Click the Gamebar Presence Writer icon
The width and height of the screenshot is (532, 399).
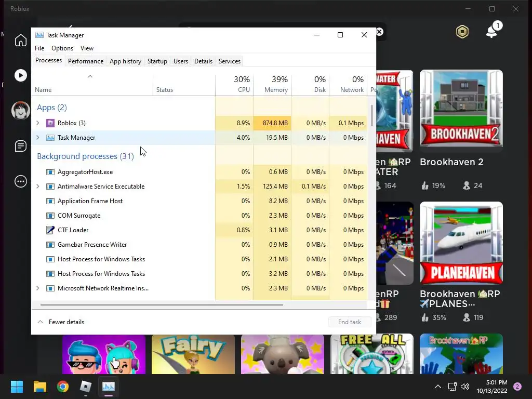pyautogui.click(x=50, y=245)
